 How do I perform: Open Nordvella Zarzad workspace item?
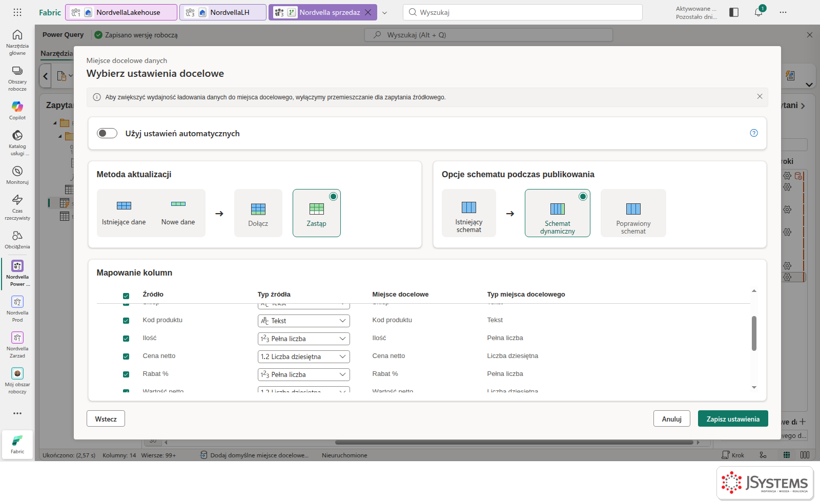(x=17, y=345)
